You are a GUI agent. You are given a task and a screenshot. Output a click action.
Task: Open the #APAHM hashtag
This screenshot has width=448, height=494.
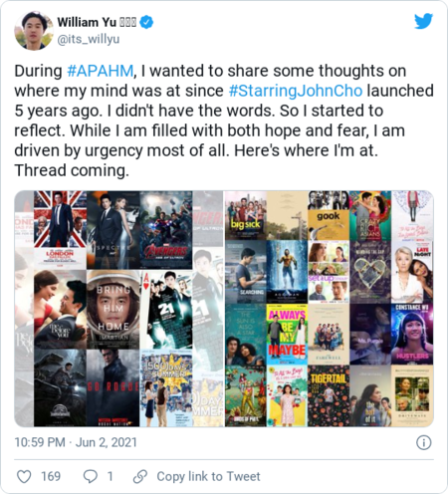pos(100,71)
